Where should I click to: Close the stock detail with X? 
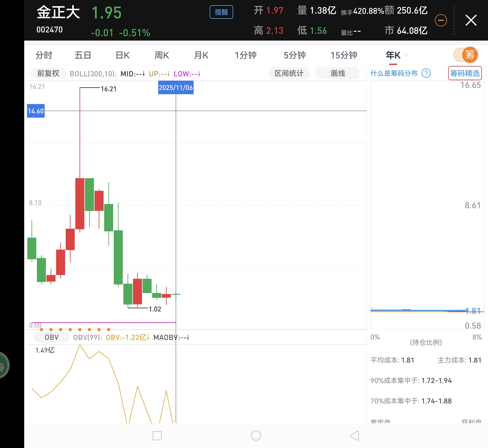(x=471, y=20)
